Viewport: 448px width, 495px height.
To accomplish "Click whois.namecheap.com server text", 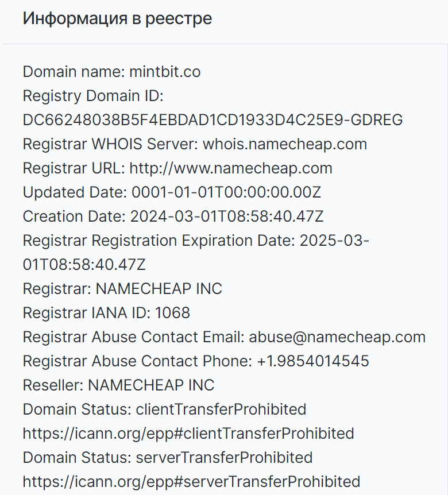I will point(284,144).
